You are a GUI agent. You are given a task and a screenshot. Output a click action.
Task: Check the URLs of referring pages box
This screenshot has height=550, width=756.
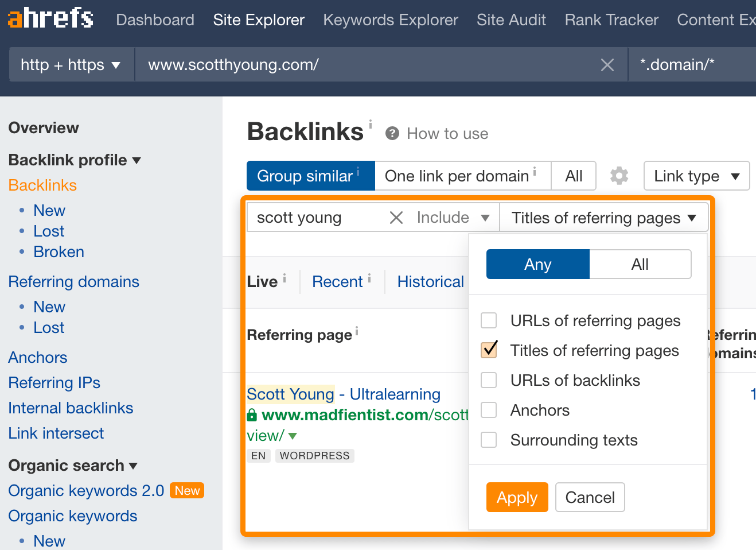click(x=489, y=320)
